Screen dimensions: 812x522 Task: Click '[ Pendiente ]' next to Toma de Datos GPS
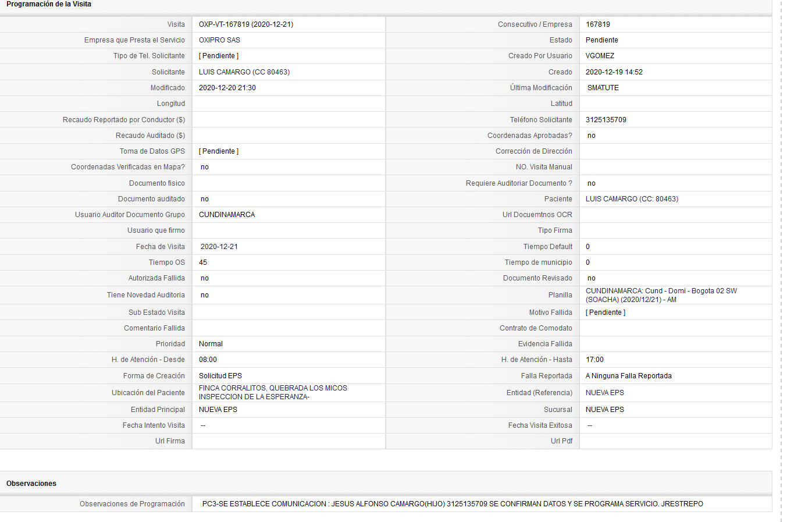click(x=219, y=151)
